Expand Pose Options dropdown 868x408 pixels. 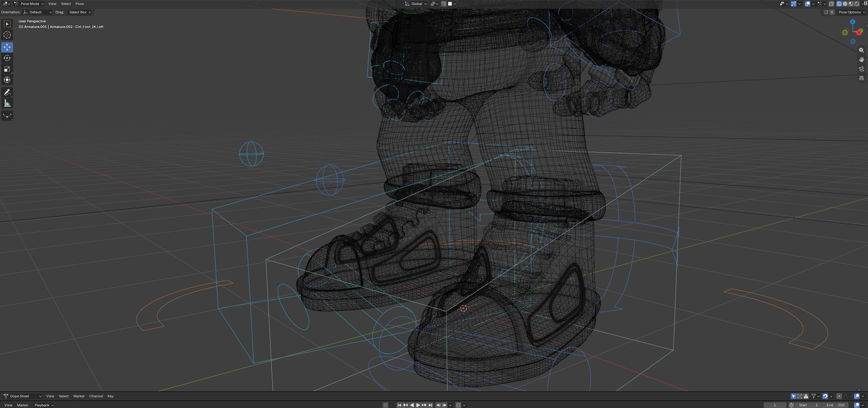(x=851, y=12)
